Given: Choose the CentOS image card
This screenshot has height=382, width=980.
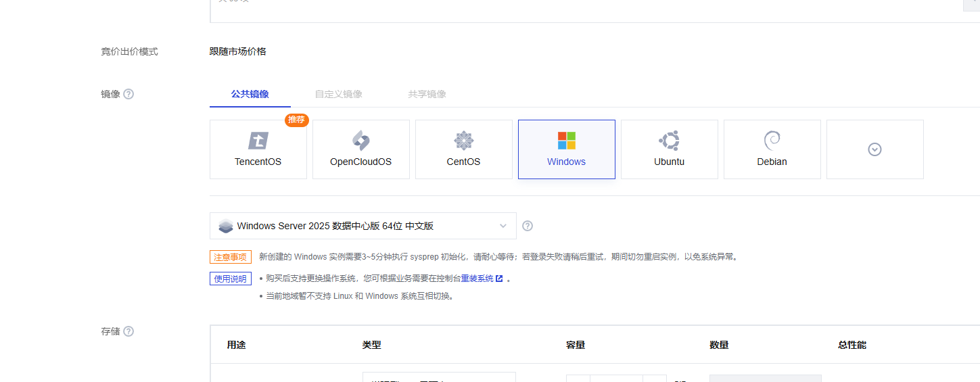Looking at the screenshot, I should [x=464, y=149].
